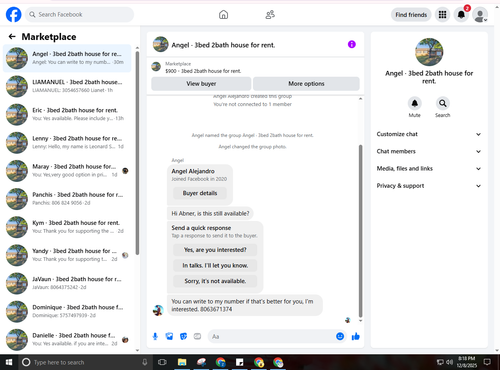Open Windows Start menu

coord(9,362)
